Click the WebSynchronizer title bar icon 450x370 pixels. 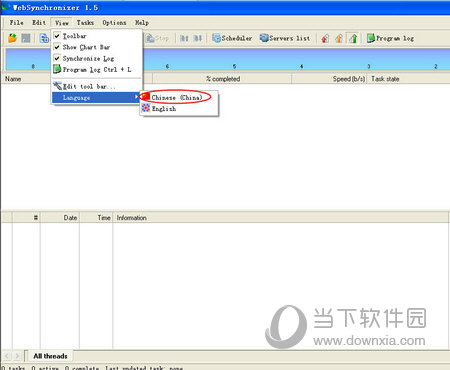(6, 7)
